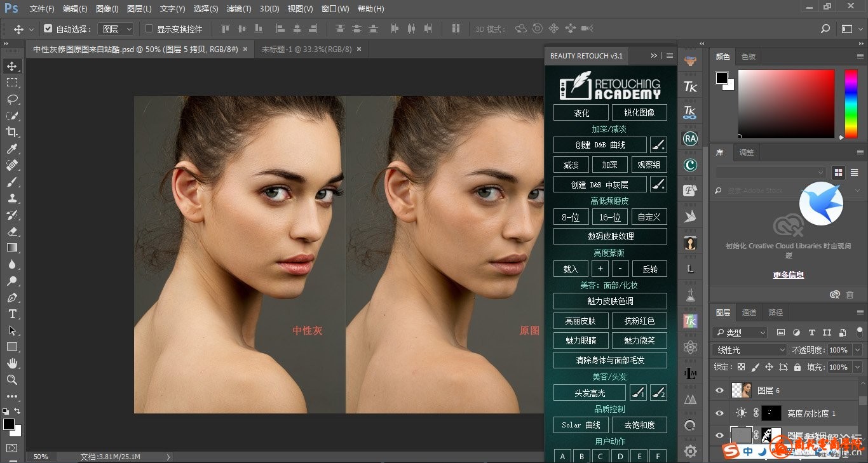Select the Eraser tool
The height and width of the screenshot is (463, 868).
pos(12,231)
